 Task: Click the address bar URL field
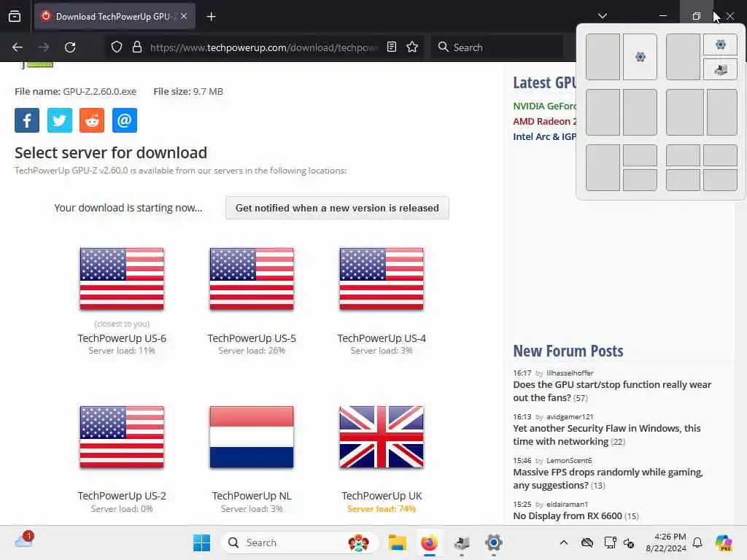point(264,47)
